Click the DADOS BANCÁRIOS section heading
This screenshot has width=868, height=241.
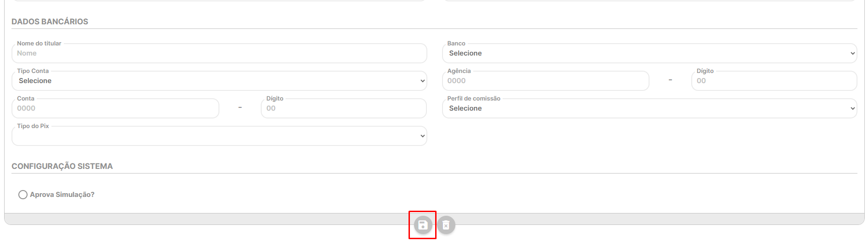[x=50, y=22]
